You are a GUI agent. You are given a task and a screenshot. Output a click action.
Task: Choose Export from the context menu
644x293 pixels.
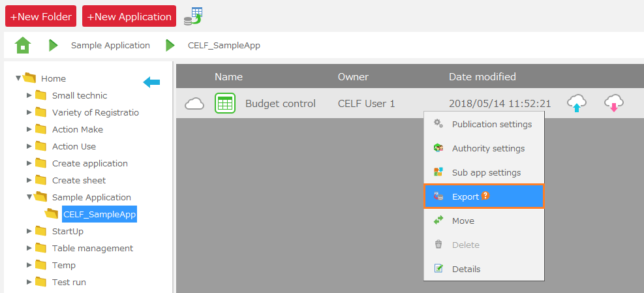coord(465,196)
